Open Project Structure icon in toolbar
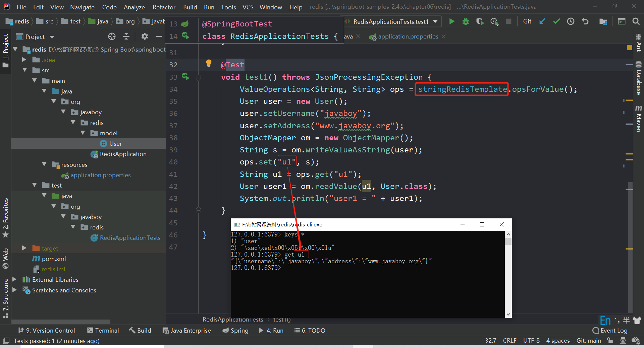Viewport: 644px width, 348px height. click(x=603, y=21)
